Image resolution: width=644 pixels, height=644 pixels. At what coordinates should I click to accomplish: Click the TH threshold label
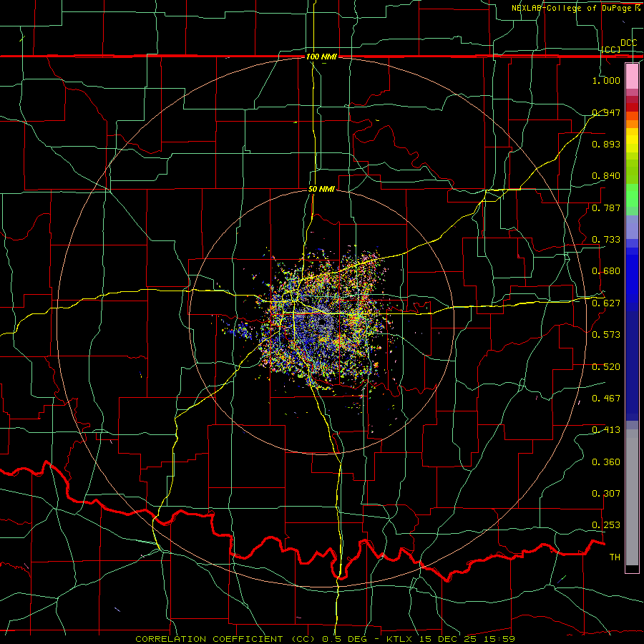pos(615,557)
